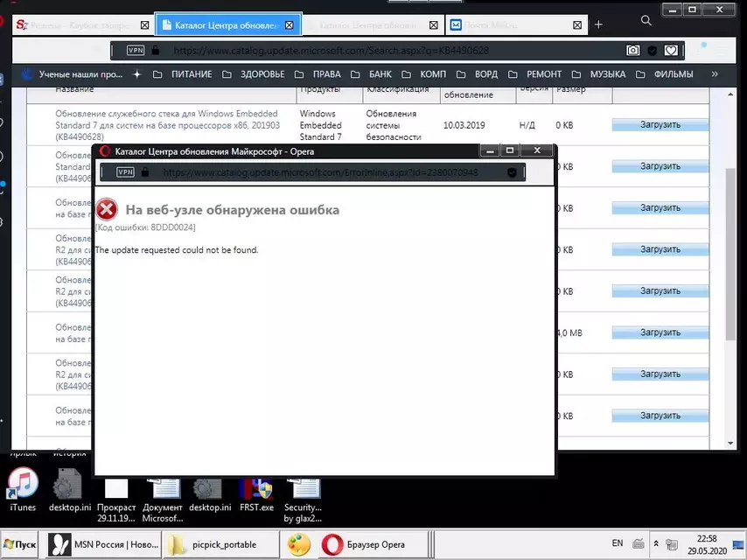The image size is (747, 560).
Task: Click the page scrollbar down arrow
Action: tap(730, 444)
